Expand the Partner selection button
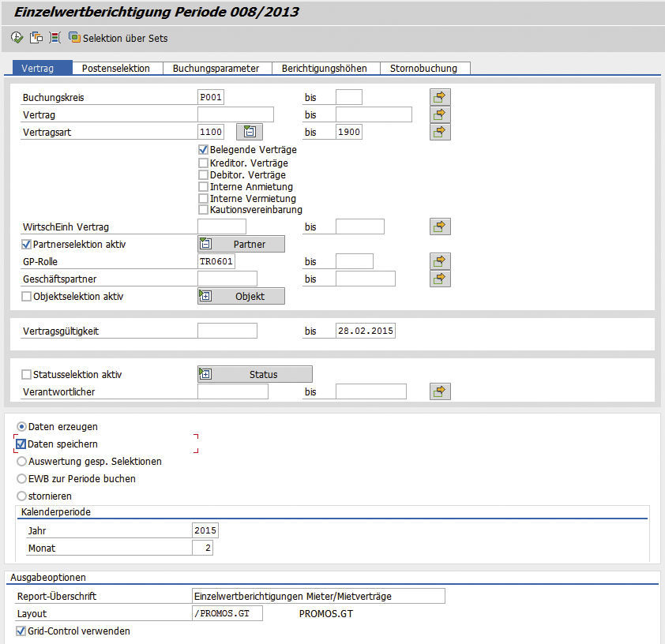 [x=241, y=245]
